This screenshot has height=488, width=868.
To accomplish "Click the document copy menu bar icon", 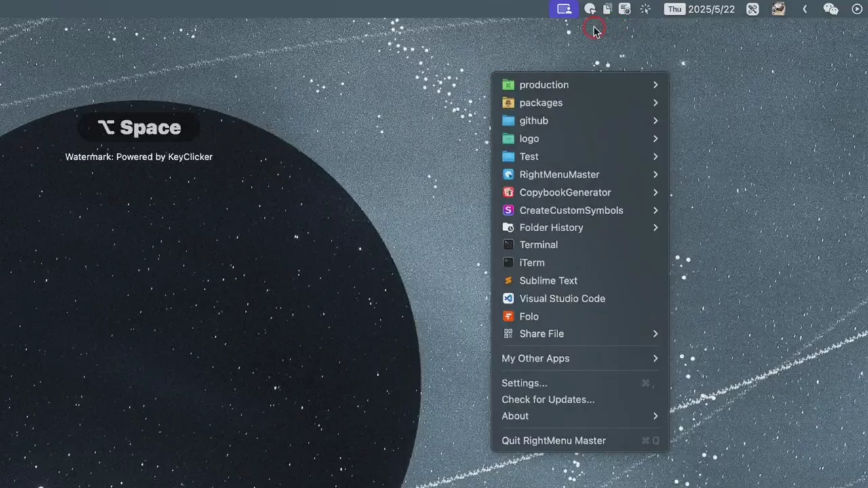I will [x=608, y=9].
